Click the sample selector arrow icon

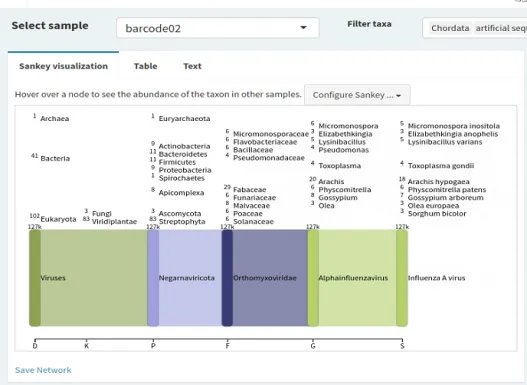tap(303, 28)
